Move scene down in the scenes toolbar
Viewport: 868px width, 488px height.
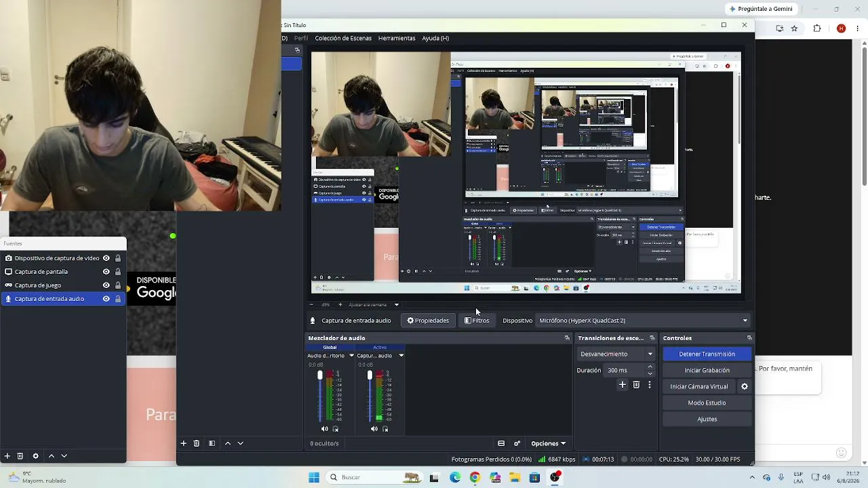coord(241,443)
